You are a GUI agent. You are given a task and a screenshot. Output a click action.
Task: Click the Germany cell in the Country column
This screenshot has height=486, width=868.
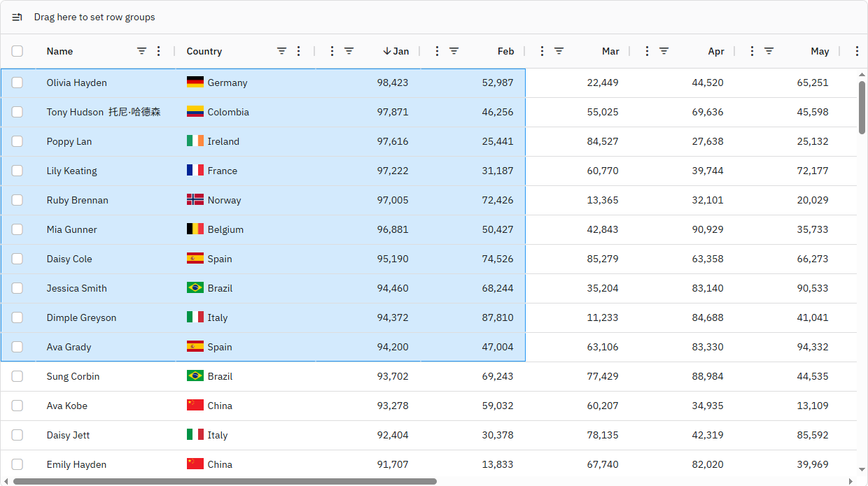(x=227, y=83)
